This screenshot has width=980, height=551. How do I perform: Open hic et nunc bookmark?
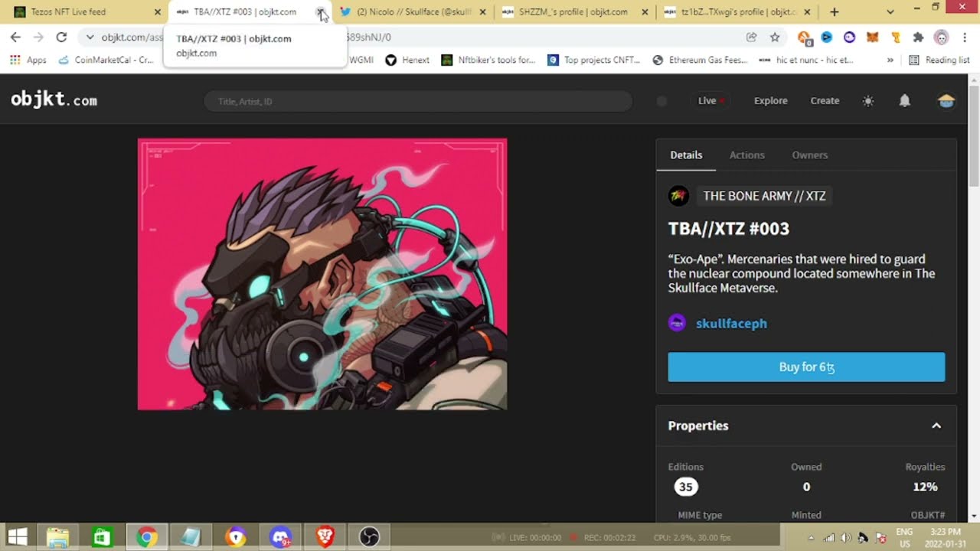point(805,60)
